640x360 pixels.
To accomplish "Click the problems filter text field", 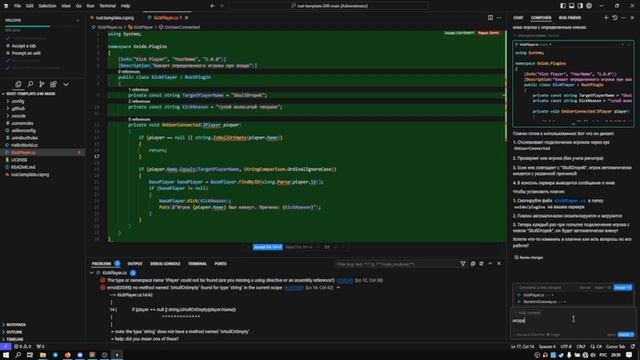I will tap(395, 264).
